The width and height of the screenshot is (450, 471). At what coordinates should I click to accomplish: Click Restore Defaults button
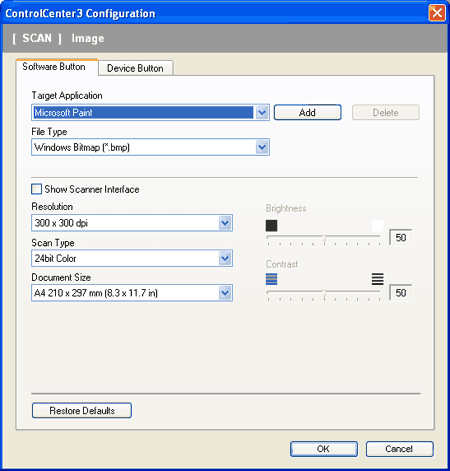[x=82, y=410]
